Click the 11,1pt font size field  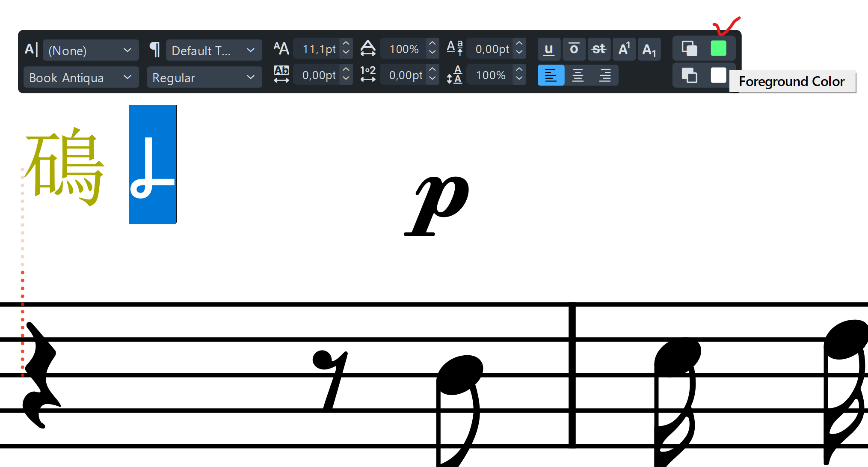[x=318, y=49]
